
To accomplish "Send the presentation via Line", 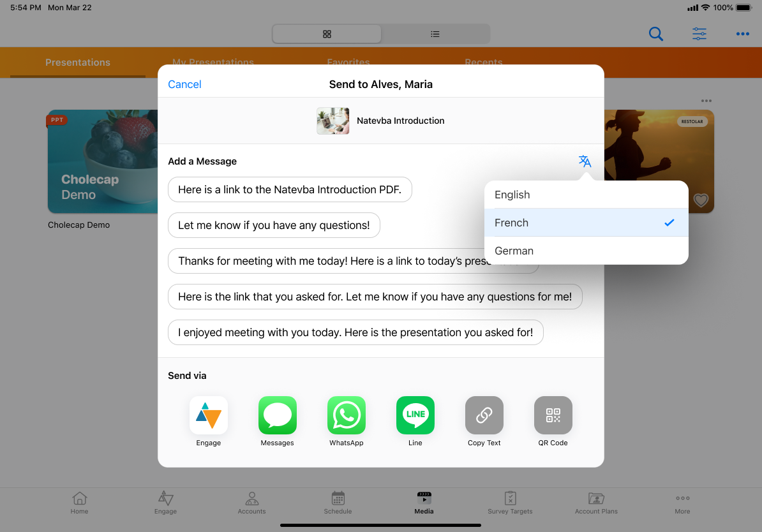I will [415, 415].
